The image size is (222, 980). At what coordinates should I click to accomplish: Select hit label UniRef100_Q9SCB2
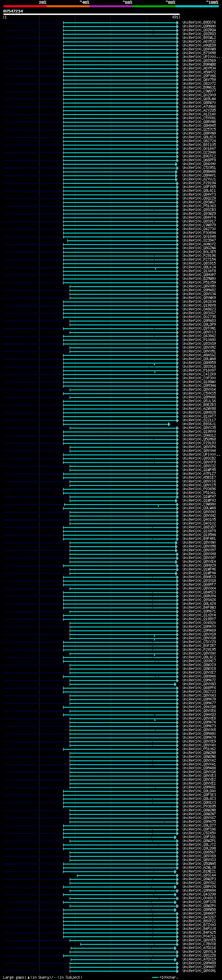pos(199,459)
